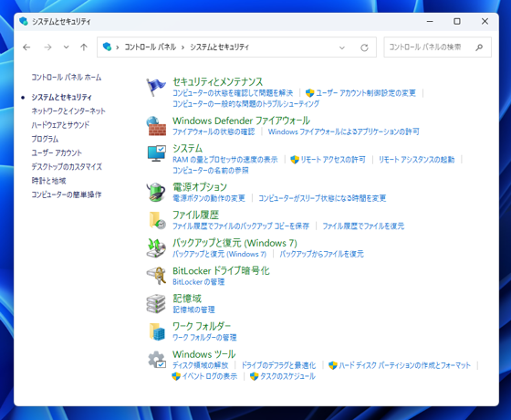Viewport: 511px width, 420px height.
Task: Select 時計と地域 in the sidebar
Action: (x=49, y=181)
